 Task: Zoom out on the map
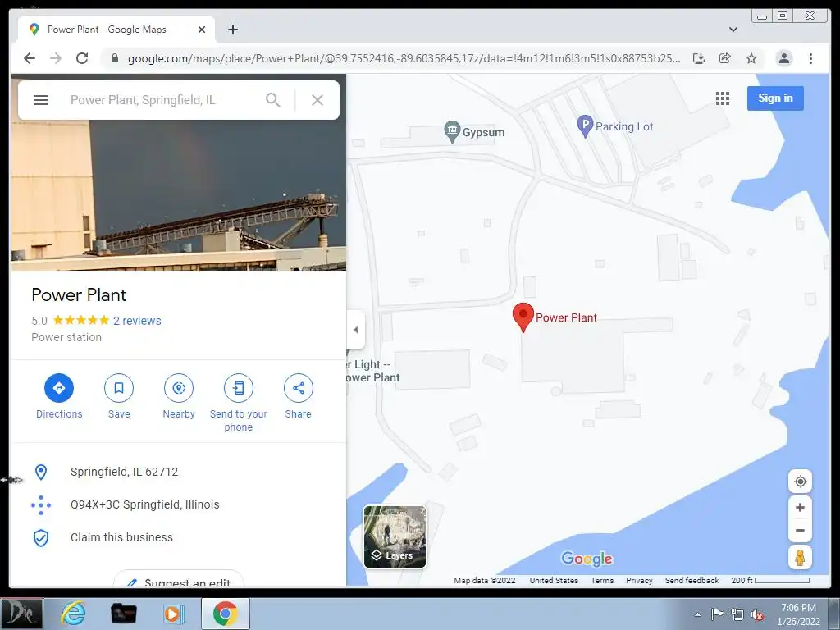pyautogui.click(x=800, y=531)
